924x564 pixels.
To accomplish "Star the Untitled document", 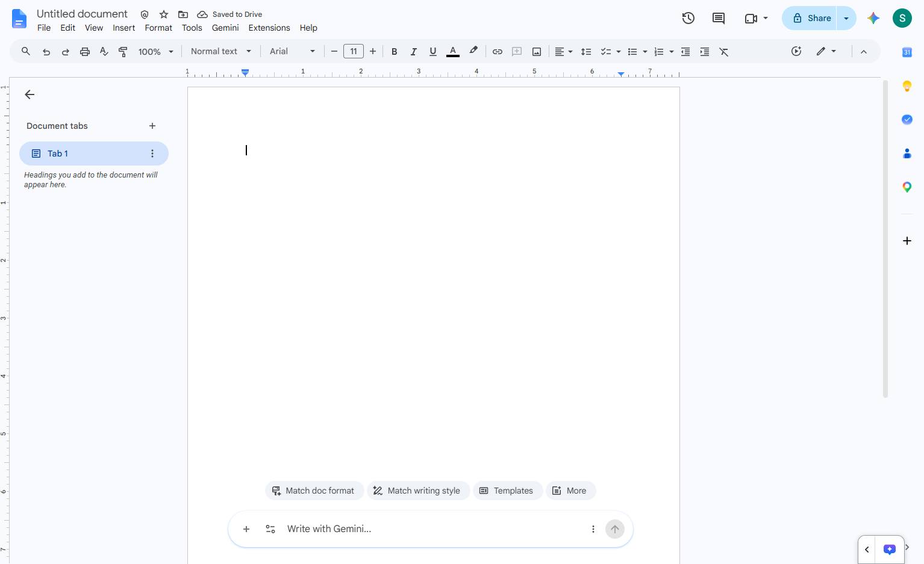I will (164, 14).
